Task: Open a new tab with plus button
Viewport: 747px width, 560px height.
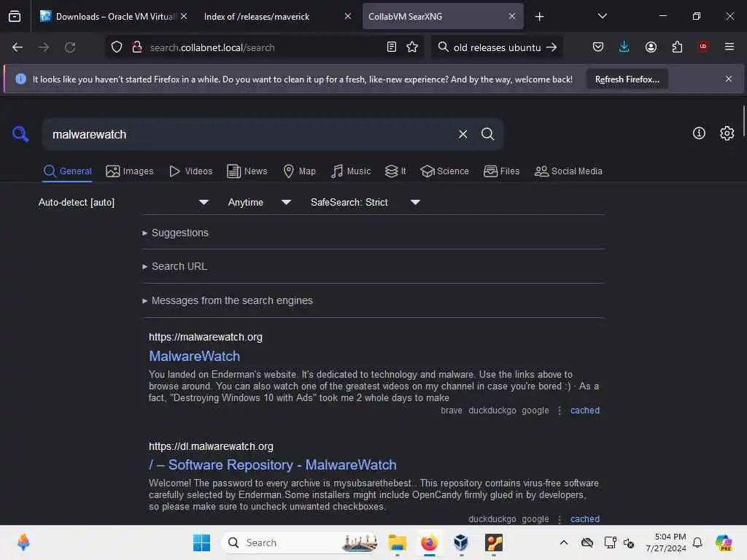Action: [539, 17]
